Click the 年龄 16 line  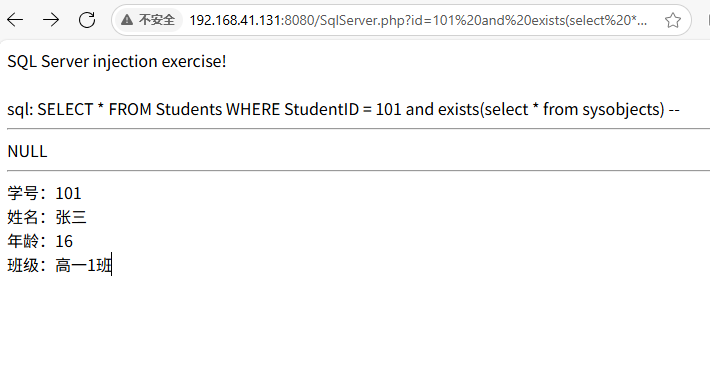pyautogui.click(x=40, y=241)
